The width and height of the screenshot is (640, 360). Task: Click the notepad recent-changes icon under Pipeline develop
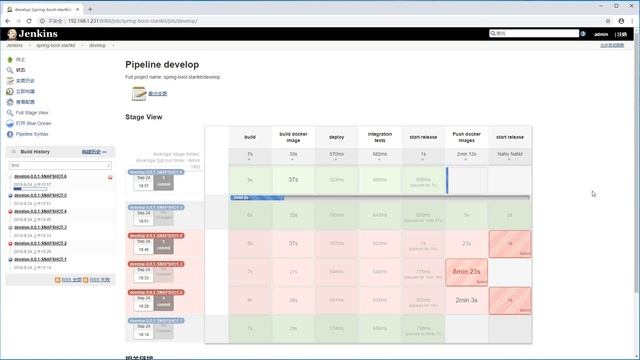[139, 94]
